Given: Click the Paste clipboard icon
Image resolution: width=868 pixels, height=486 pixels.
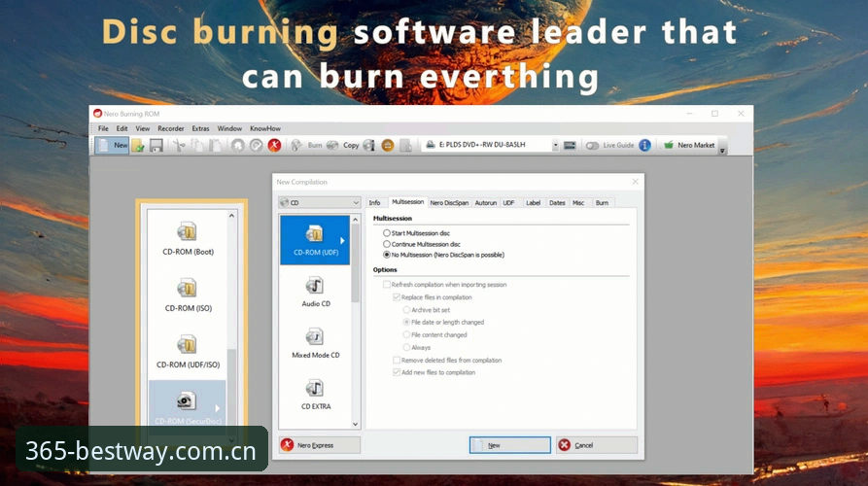Looking at the screenshot, I should coord(215,146).
